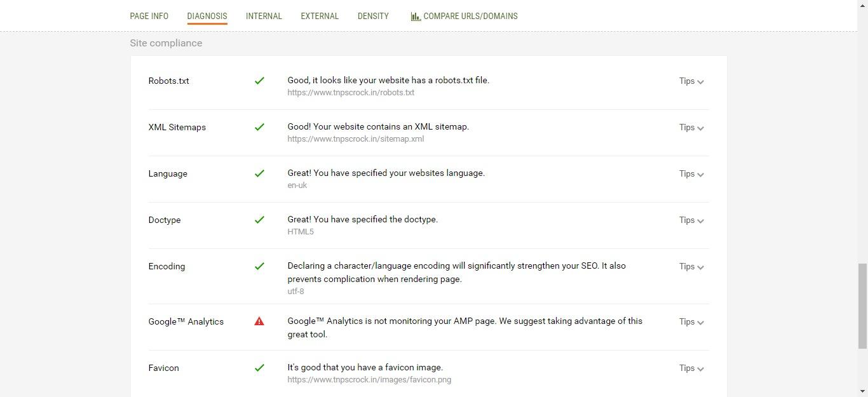Click the Language row's green check icon
Screen dimensions: 868x397
(259, 173)
